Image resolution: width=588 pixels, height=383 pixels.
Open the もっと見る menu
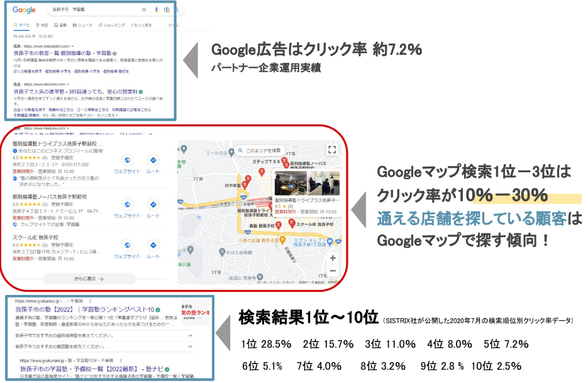tap(141, 25)
